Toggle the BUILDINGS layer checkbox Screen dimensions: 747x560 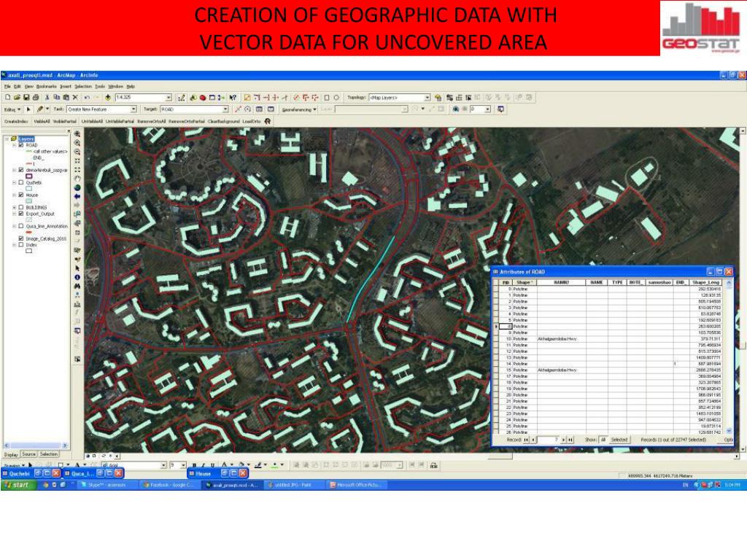coord(20,207)
